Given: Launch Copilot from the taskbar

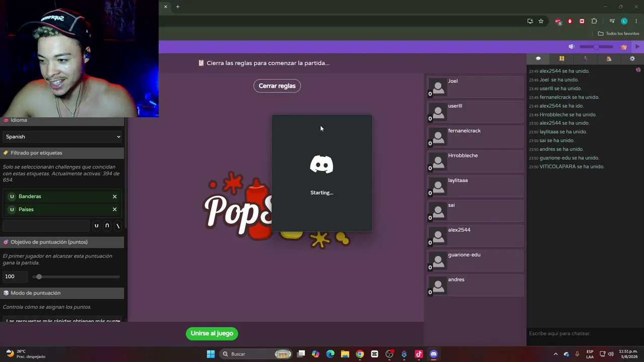Looking at the screenshot, I should click(x=315, y=354).
